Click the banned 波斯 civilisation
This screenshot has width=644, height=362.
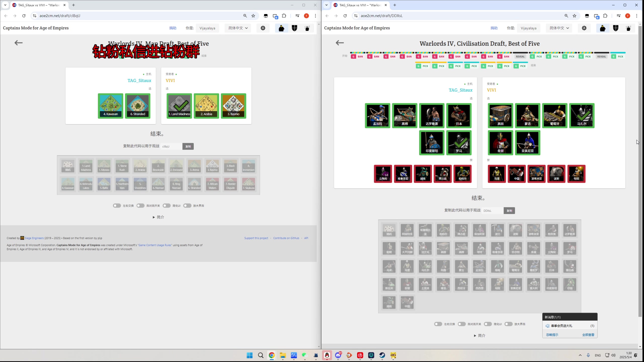[x=556, y=174]
